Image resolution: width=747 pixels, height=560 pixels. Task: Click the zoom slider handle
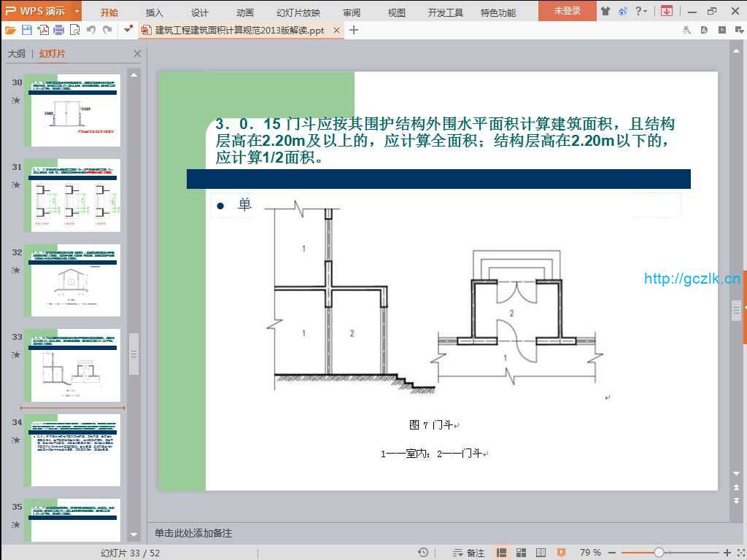click(x=659, y=553)
